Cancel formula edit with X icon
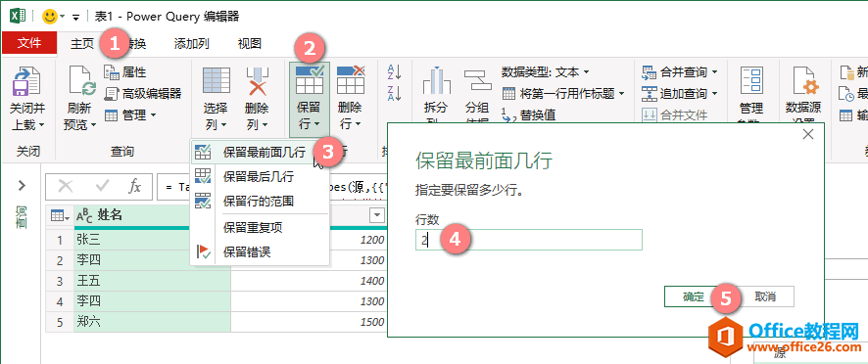The width and height of the screenshot is (868, 364). [x=66, y=187]
